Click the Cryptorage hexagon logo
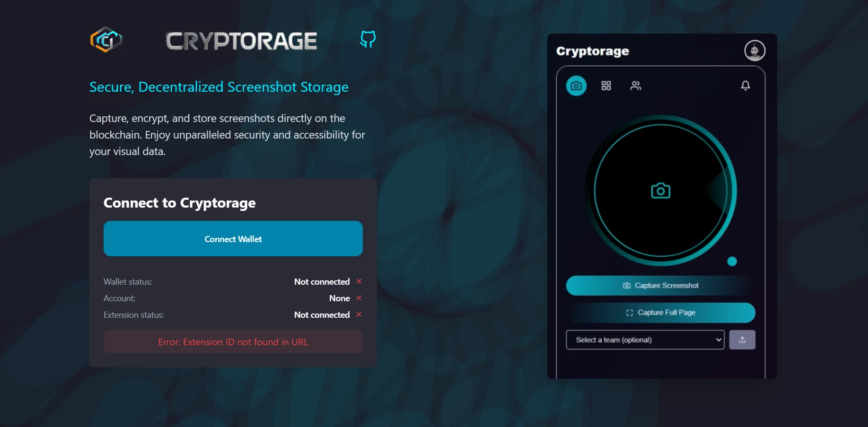 click(106, 40)
